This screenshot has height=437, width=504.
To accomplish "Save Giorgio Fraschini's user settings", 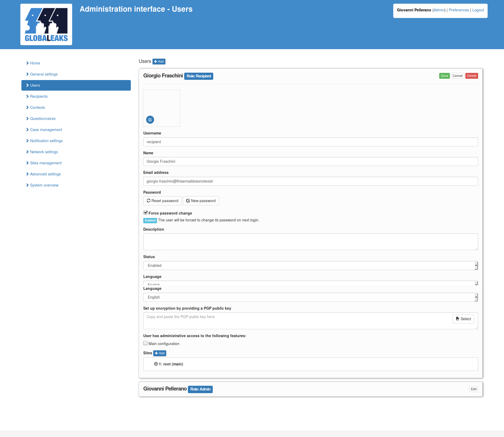I will [x=444, y=76].
